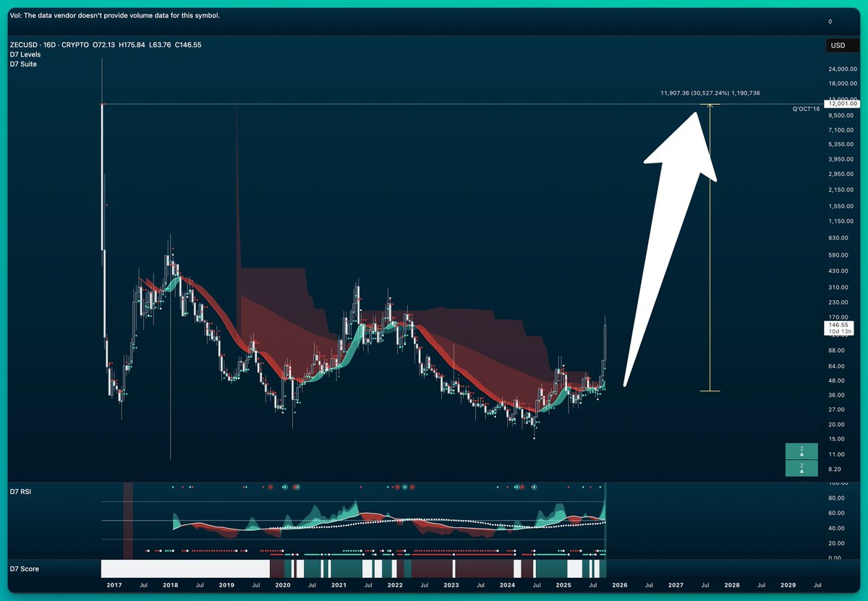This screenshot has height=601, width=868.
Task: Click the 2028 label on the time axis
Action: [732, 584]
